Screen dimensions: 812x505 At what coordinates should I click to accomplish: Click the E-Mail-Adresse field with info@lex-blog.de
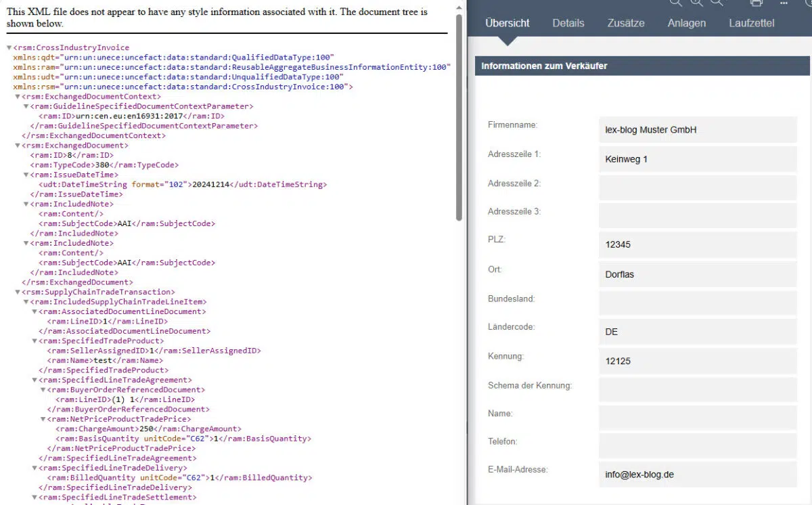[x=698, y=474]
